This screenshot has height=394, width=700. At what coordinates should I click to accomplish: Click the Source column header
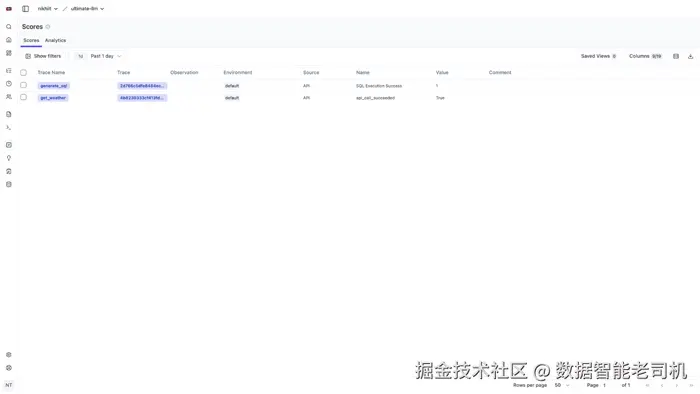pos(311,72)
